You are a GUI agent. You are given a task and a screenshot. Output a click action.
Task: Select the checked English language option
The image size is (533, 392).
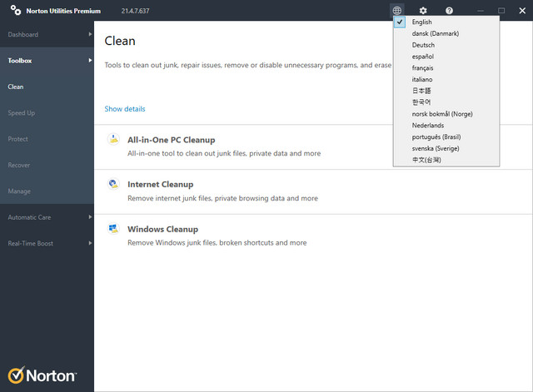(x=421, y=22)
